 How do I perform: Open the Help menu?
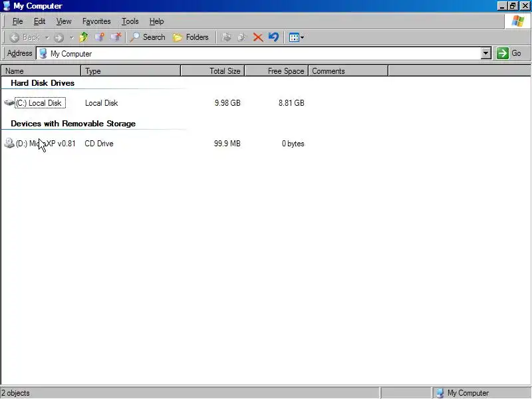pyautogui.click(x=156, y=21)
